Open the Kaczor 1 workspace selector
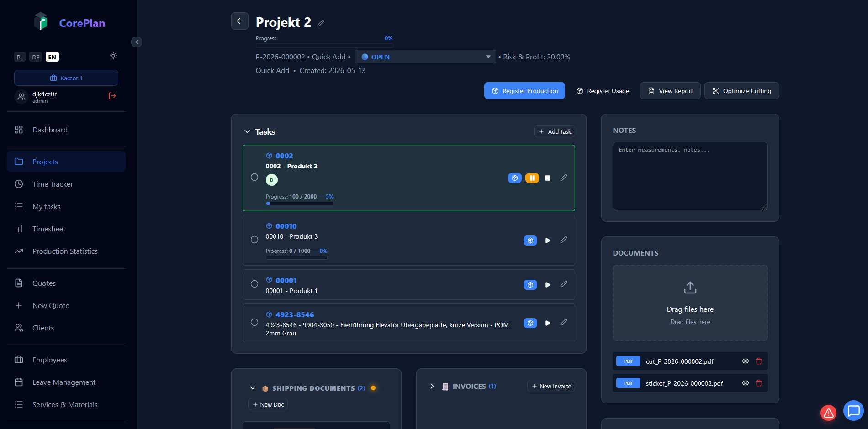868x429 pixels. click(x=66, y=78)
